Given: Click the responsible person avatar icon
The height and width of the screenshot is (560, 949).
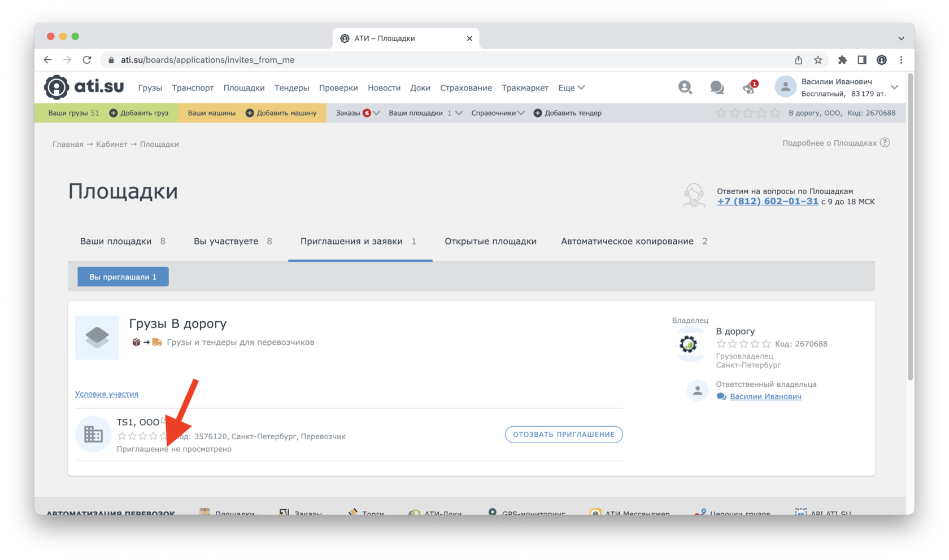Looking at the screenshot, I should point(698,390).
